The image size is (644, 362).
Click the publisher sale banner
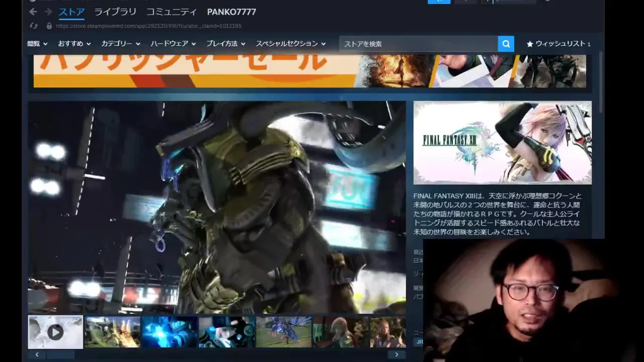310,71
